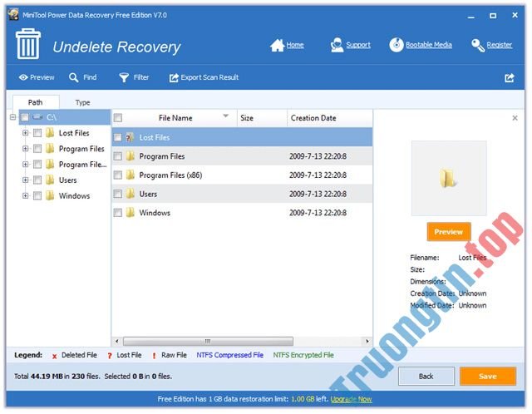Screen dimensions: 532x414
Task: Check the Windows checkbox in tree
Action: coord(37,196)
